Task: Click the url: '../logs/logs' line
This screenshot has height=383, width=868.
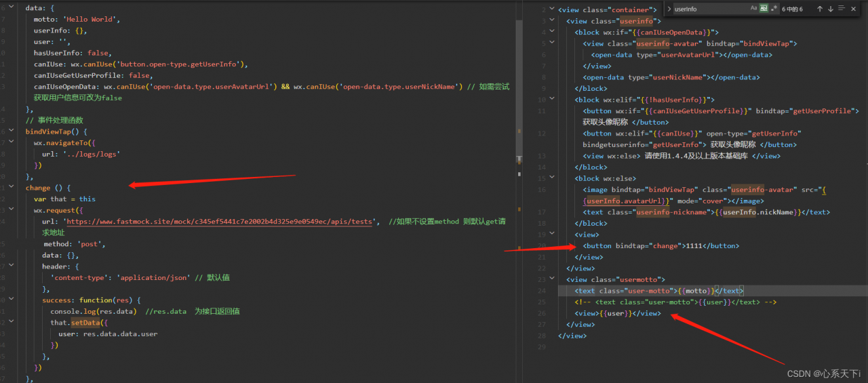Action: pyautogui.click(x=81, y=154)
